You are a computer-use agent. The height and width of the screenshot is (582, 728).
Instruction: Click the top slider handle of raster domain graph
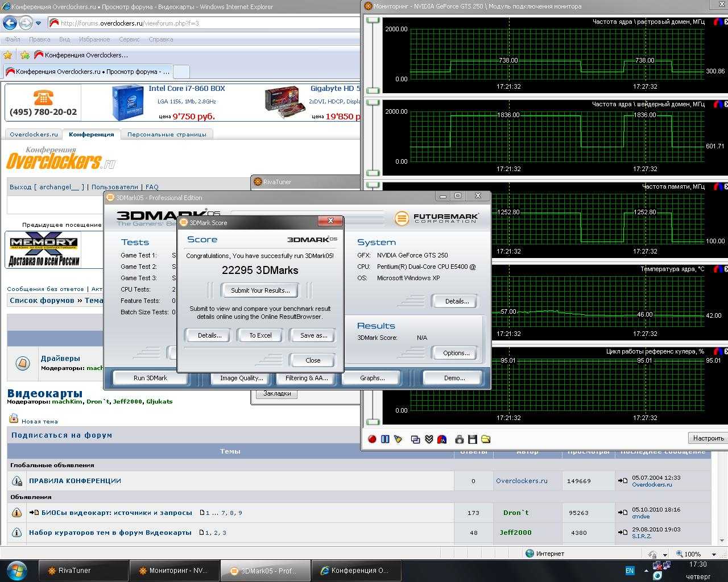tap(373, 20)
